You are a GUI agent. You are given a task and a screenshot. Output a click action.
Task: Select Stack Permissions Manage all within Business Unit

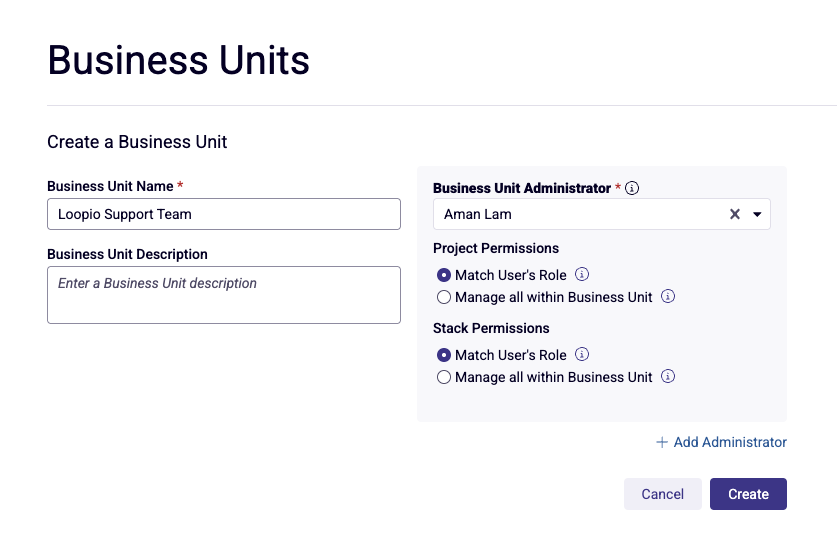(x=444, y=377)
